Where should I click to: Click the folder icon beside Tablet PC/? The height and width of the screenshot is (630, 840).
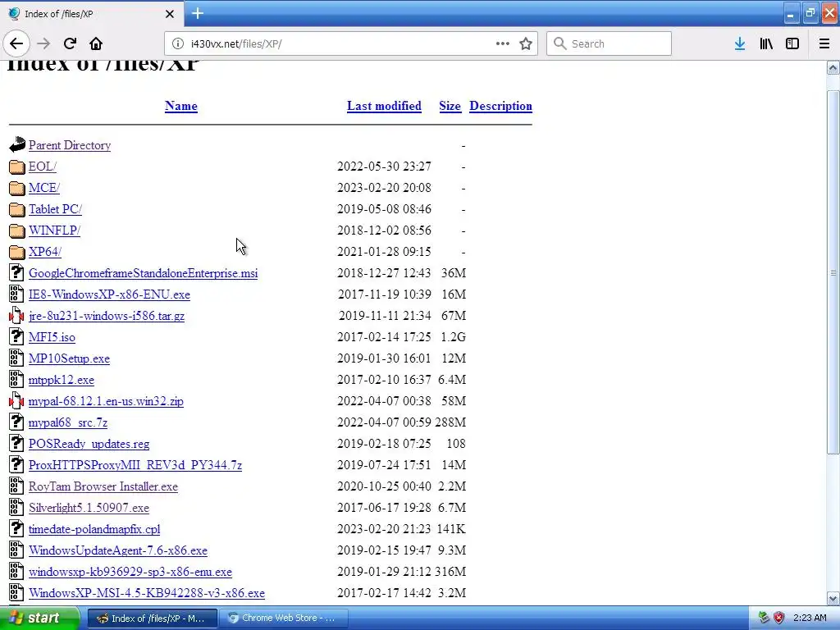17,209
